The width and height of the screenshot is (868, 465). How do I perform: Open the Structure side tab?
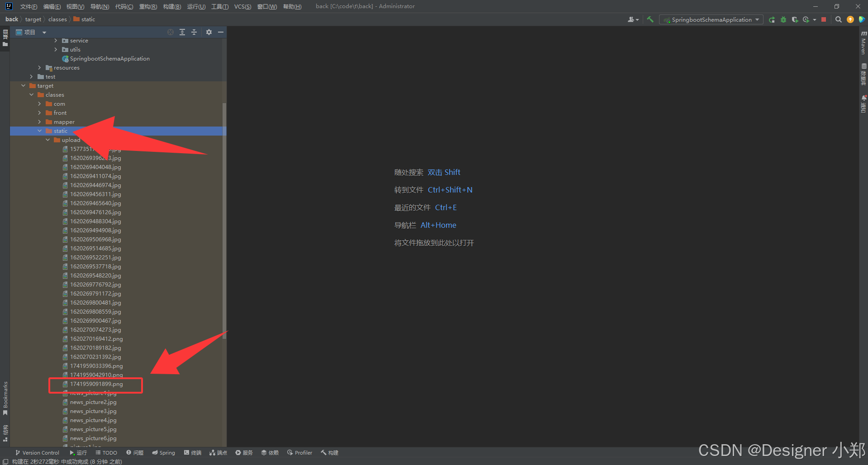pyautogui.click(x=5, y=433)
